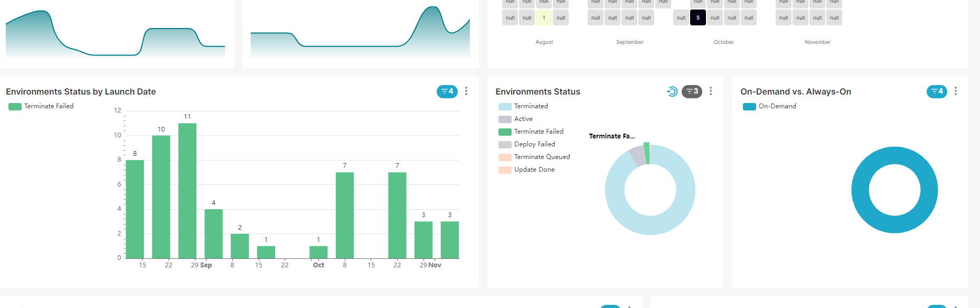This screenshot has width=980, height=308.
Task: Click the refresh icon on Environments Status panel
Action: click(x=672, y=91)
